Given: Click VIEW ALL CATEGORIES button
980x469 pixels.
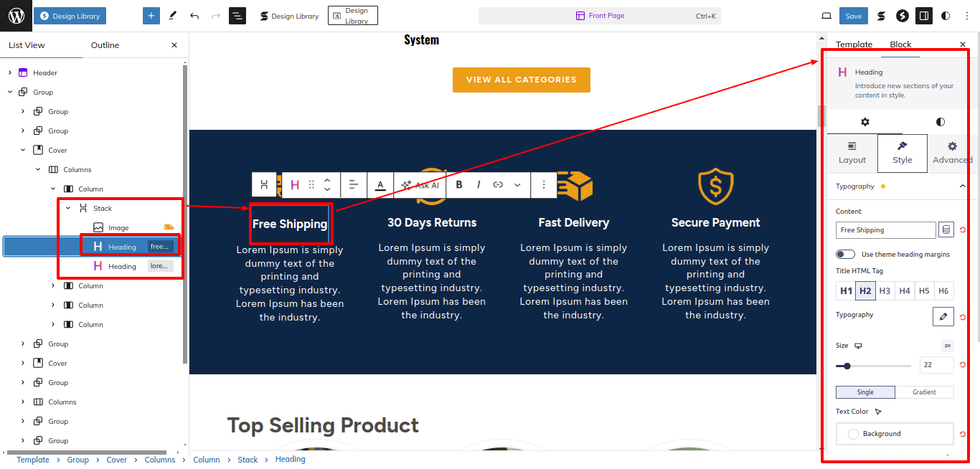Looking at the screenshot, I should click(x=522, y=80).
